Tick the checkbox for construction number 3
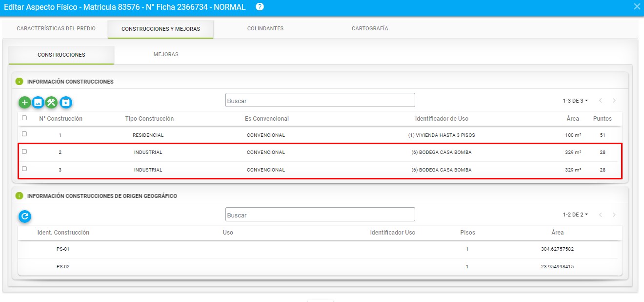This screenshot has width=644, height=302. pyautogui.click(x=24, y=169)
